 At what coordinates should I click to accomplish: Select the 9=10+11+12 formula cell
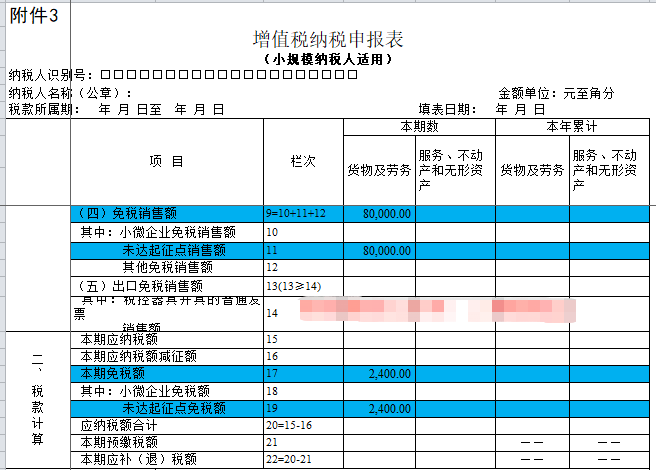(303, 213)
